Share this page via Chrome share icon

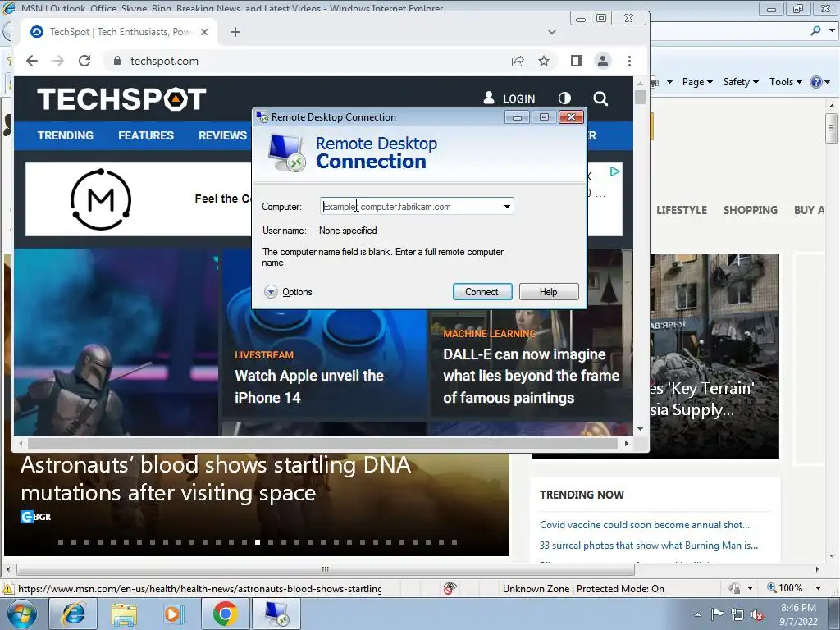tap(518, 61)
